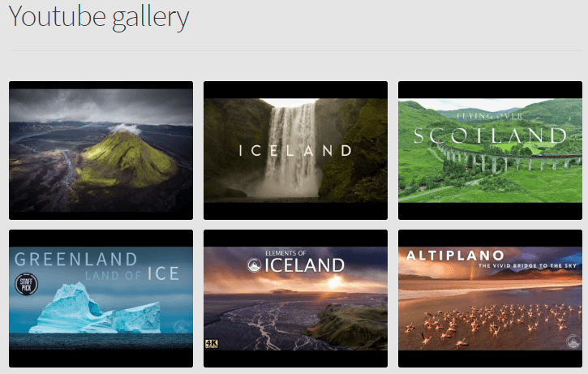Click the 4K badge icon

212,344
